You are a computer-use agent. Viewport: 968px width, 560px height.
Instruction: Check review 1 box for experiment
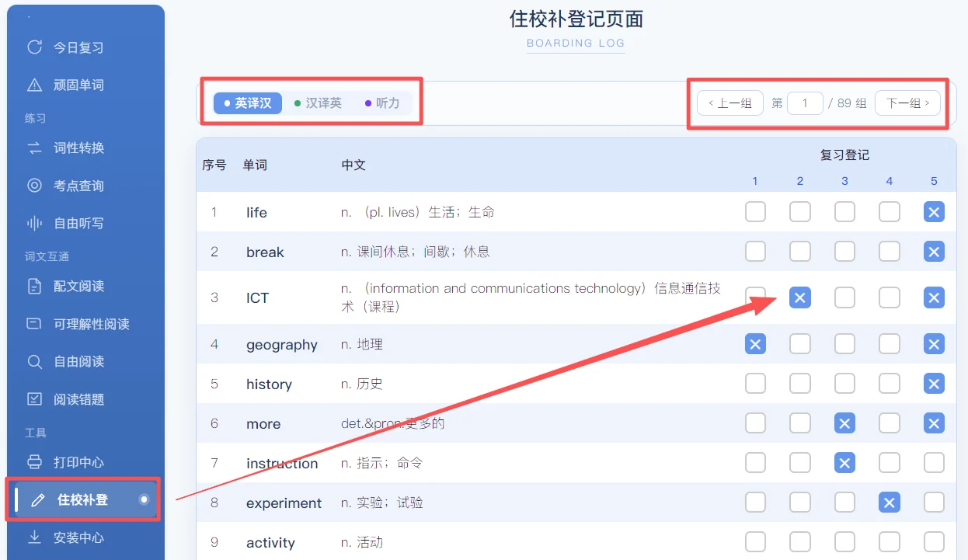(755, 503)
